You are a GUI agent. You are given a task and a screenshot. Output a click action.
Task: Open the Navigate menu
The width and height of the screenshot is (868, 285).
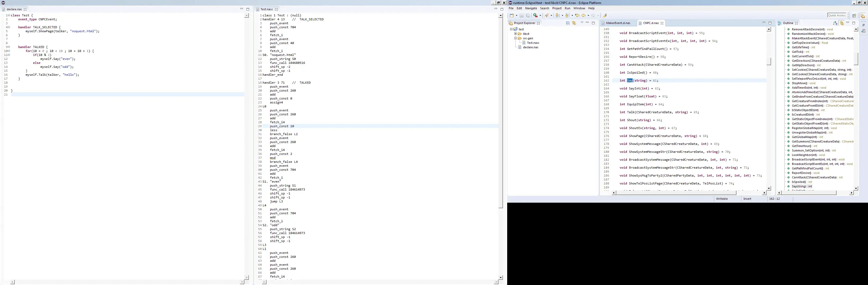531,8
